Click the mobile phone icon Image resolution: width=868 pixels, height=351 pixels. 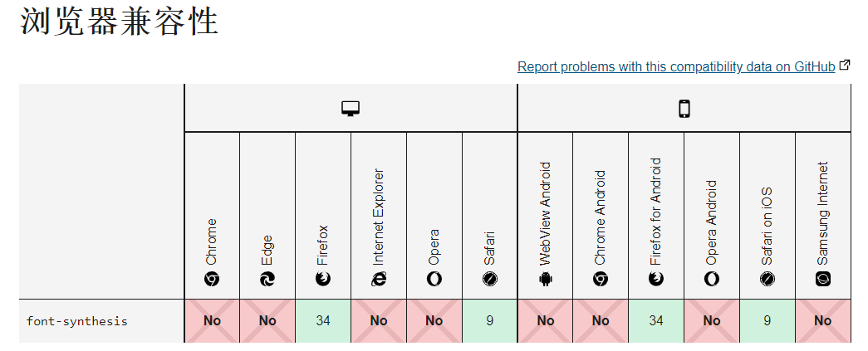(x=684, y=109)
